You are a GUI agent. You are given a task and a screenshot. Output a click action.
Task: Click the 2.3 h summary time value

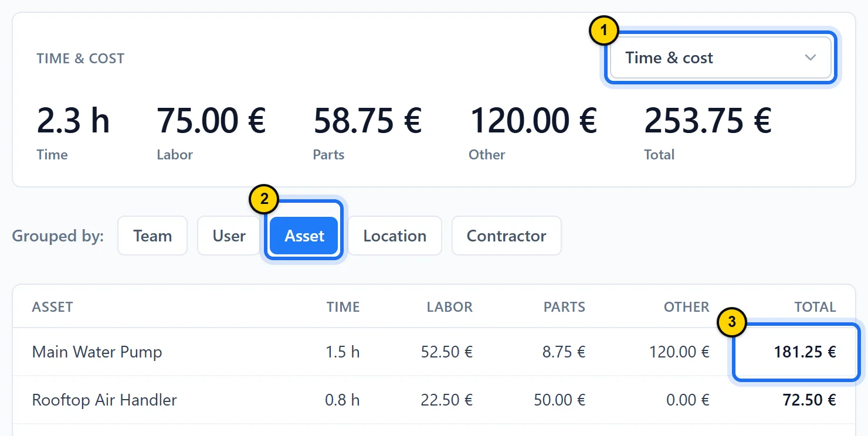click(73, 121)
